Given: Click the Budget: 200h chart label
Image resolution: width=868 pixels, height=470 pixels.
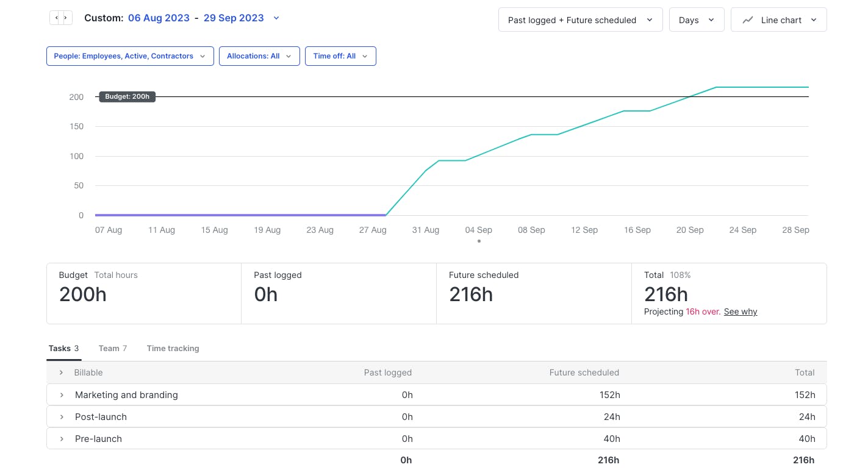Looking at the screenshot, I should pos(127,96).
